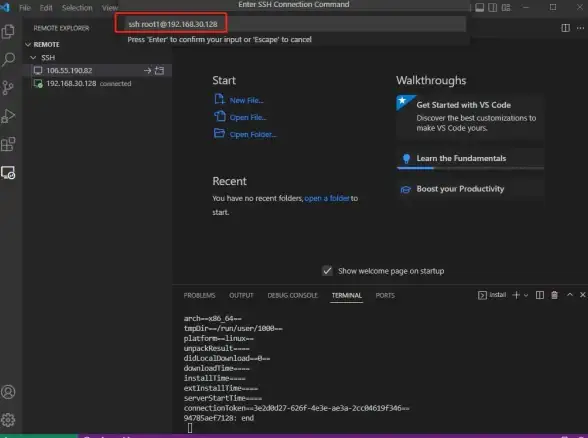
Task: Open the Selection menu
Action: point(77,8)
